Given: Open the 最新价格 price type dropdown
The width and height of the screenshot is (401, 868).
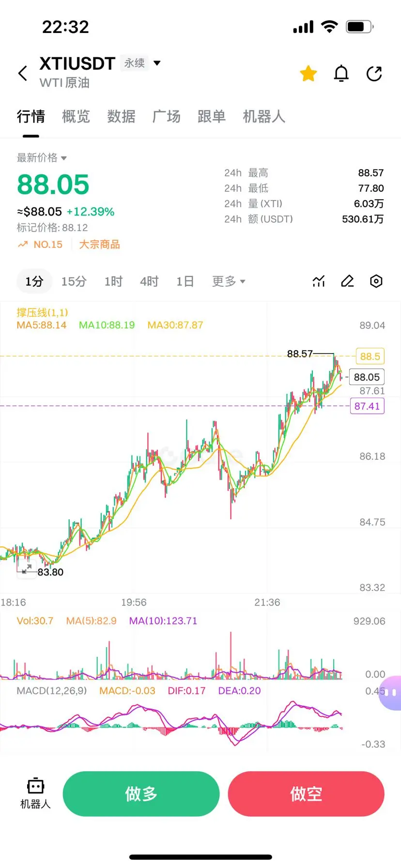Looking at the screenshot, I should (x=42, y=157).
